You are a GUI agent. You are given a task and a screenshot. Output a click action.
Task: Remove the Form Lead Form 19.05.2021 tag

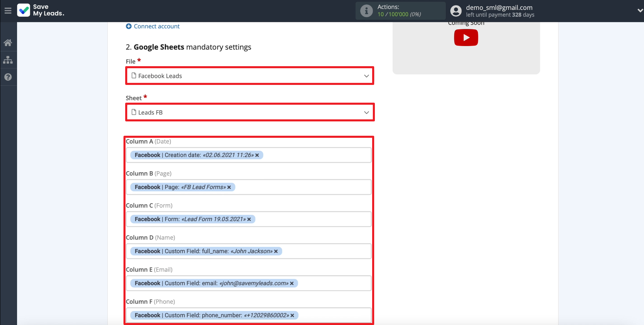[x=249, y=219]
